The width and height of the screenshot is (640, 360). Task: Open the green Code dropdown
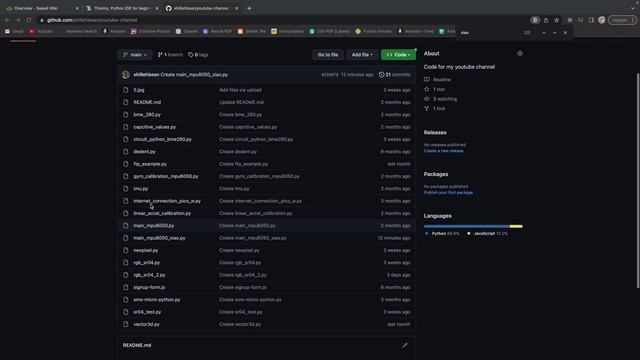pyautogui.click(x=398, y=55)
